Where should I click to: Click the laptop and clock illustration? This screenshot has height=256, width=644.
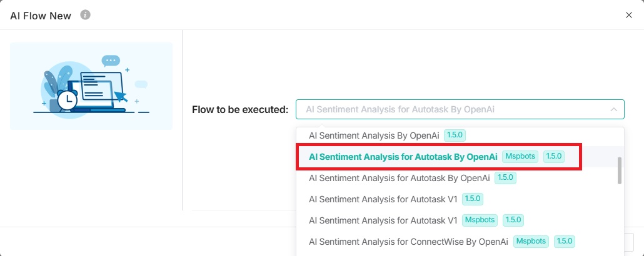tap(91, 86)
